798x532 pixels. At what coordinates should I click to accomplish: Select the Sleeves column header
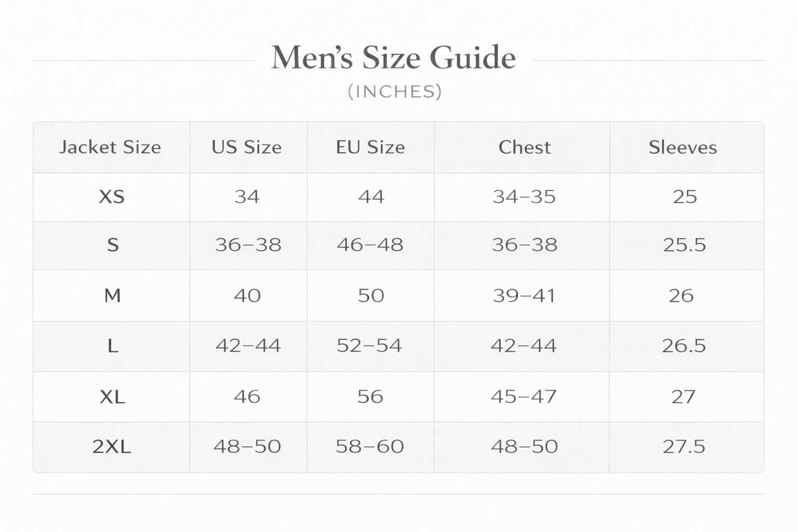[x=683, y=148]
